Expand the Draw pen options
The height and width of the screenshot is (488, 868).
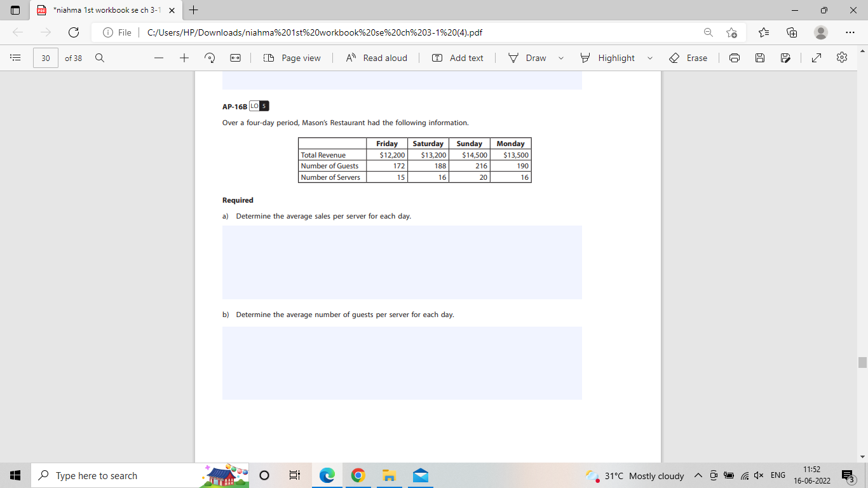point(560,58)
